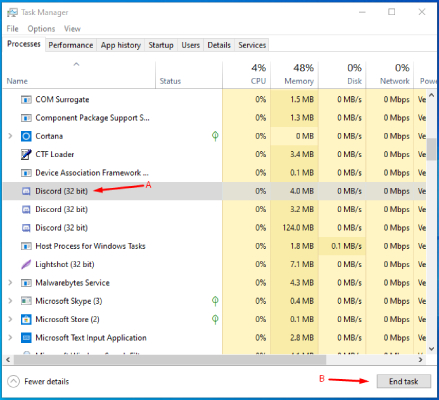
Task: Click the horizontal scrollbar thumb
Action: tap(170, 360)
